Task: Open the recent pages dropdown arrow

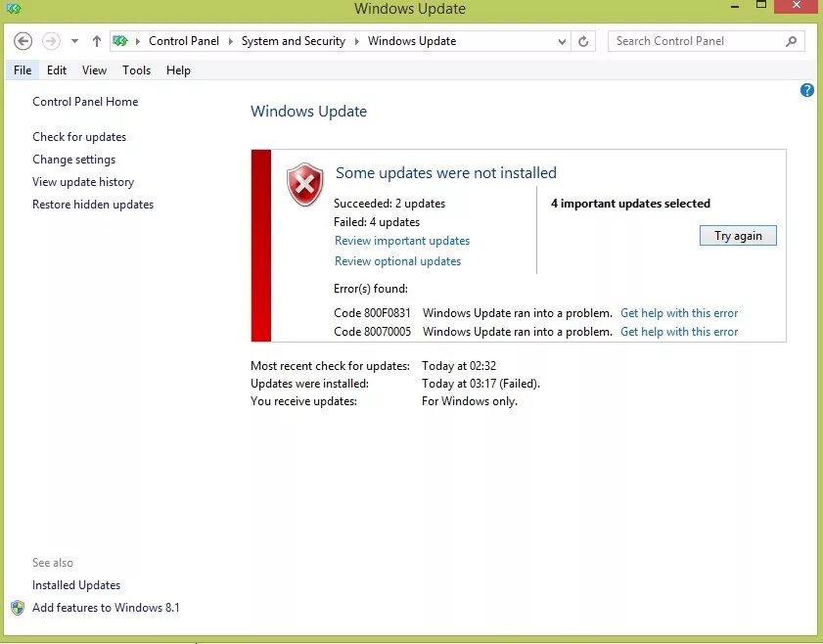Action: [x=73, y=40]
